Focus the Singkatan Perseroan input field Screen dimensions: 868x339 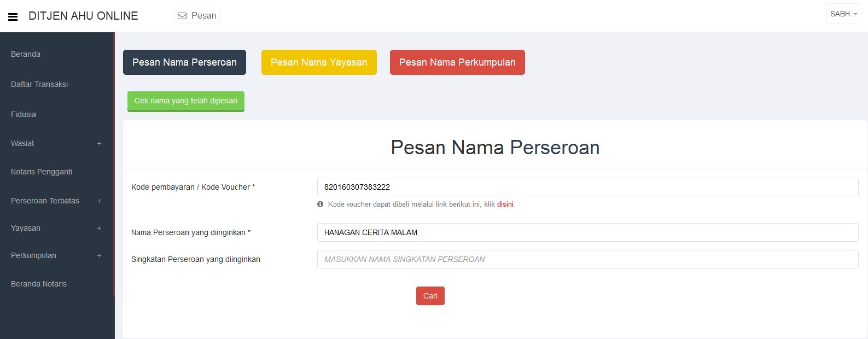(587, 259)
